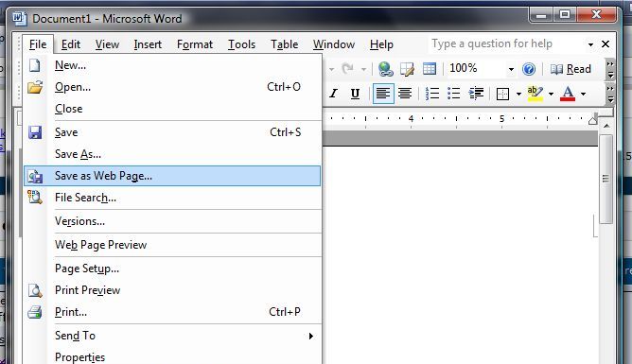Open the Table menu

[x=284, y=44]
